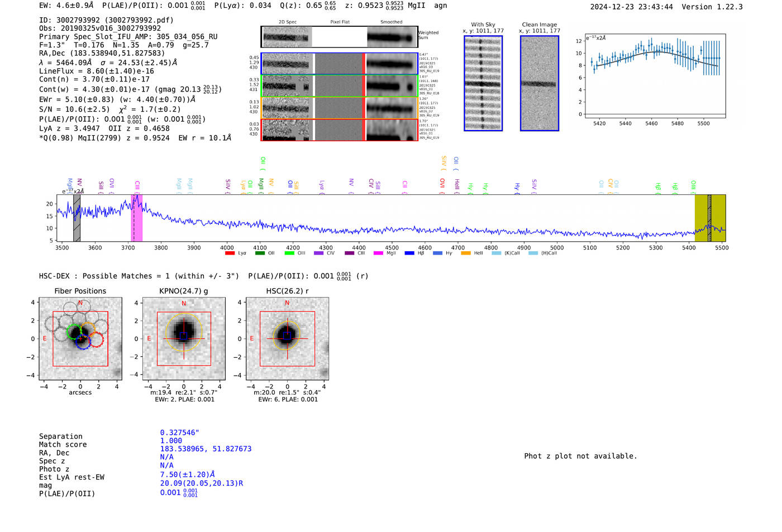Click the separation value 0.327546"
Screen dimensions: 782x532
[180, 433]
